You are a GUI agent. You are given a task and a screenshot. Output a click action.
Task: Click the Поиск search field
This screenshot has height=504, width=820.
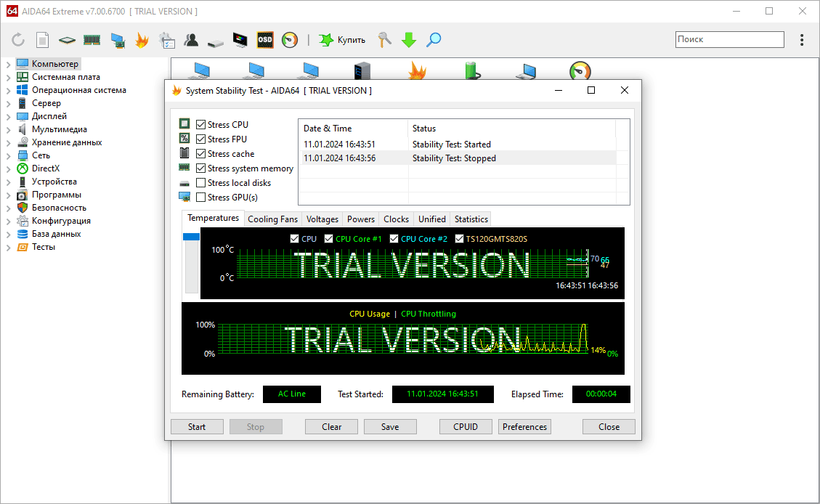tap(729, 39)
